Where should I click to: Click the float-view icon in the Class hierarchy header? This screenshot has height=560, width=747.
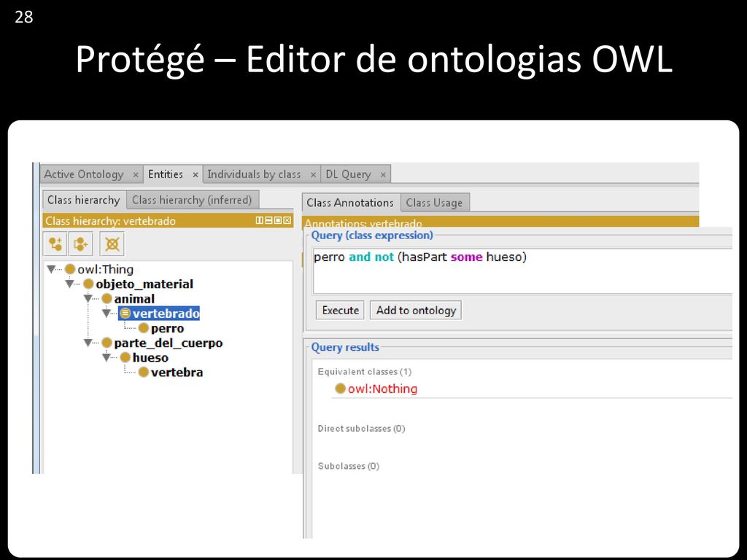(x=278, y=220)
